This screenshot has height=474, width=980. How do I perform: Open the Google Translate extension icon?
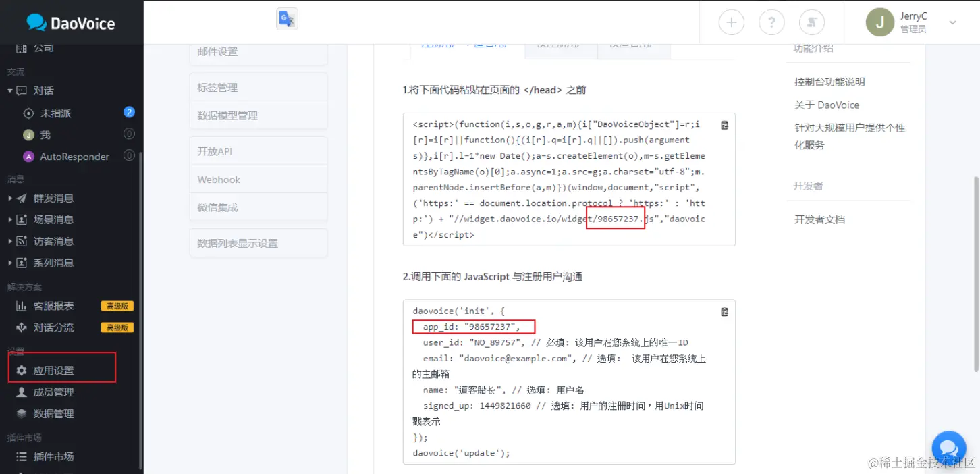pos(287,19)
